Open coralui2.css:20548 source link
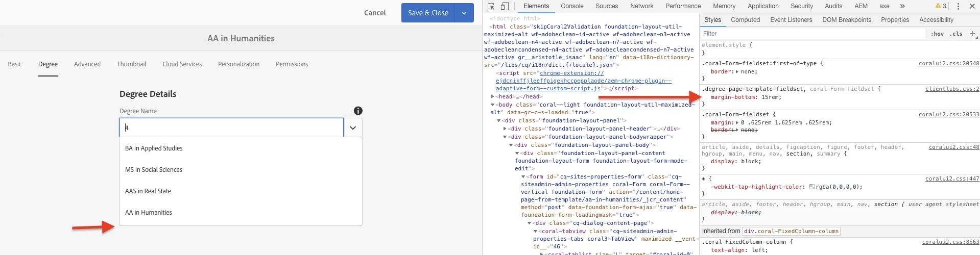Screen dimensions: 980x255 coord(949,64)
